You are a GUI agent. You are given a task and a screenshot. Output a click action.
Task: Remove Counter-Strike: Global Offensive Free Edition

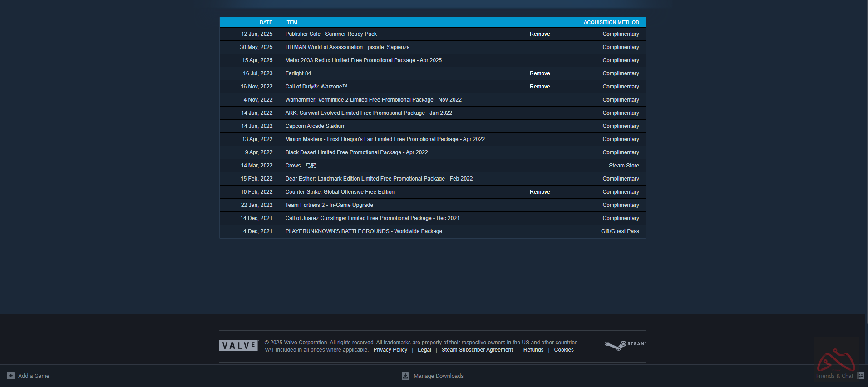(540, 192)
